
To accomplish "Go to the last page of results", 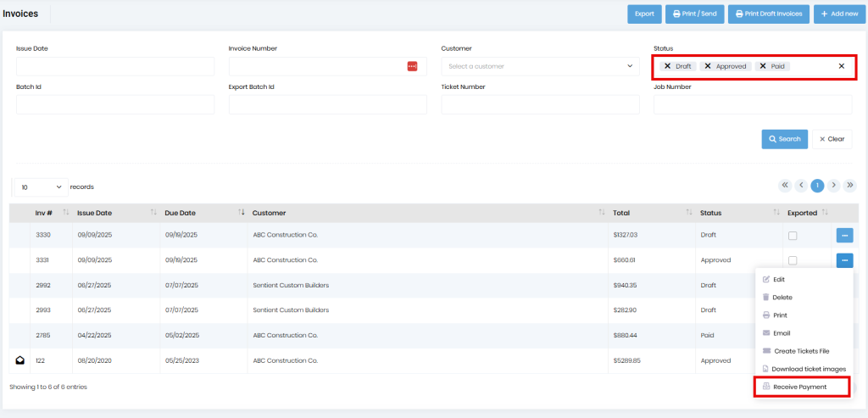I will [849, 186].
